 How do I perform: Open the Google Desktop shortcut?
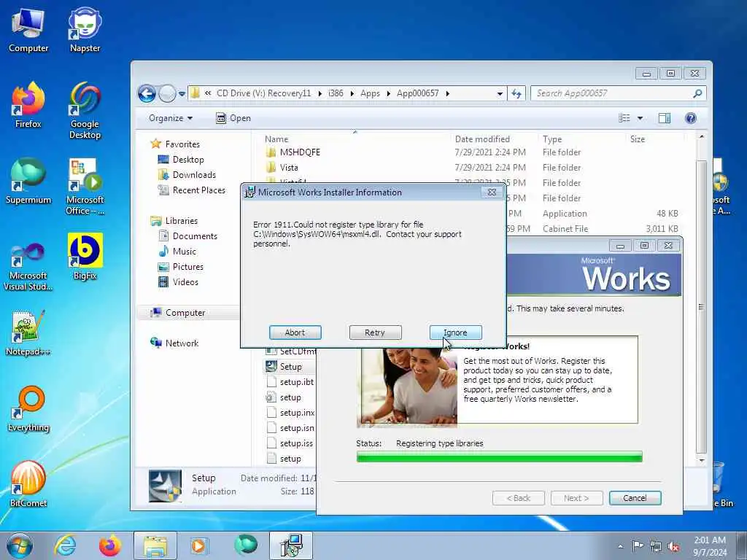pyautogui.click(x=85, y=111)
